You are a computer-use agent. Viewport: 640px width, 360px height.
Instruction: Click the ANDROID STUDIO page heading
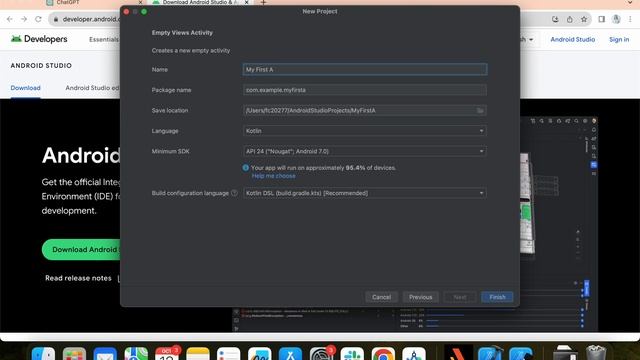pos(41,66)
